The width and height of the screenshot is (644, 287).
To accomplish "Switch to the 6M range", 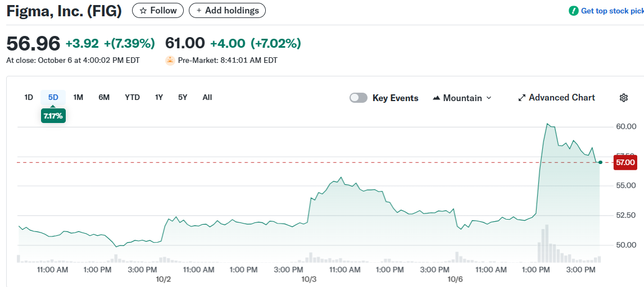I will pyautogui.click(x=104, y=97).
